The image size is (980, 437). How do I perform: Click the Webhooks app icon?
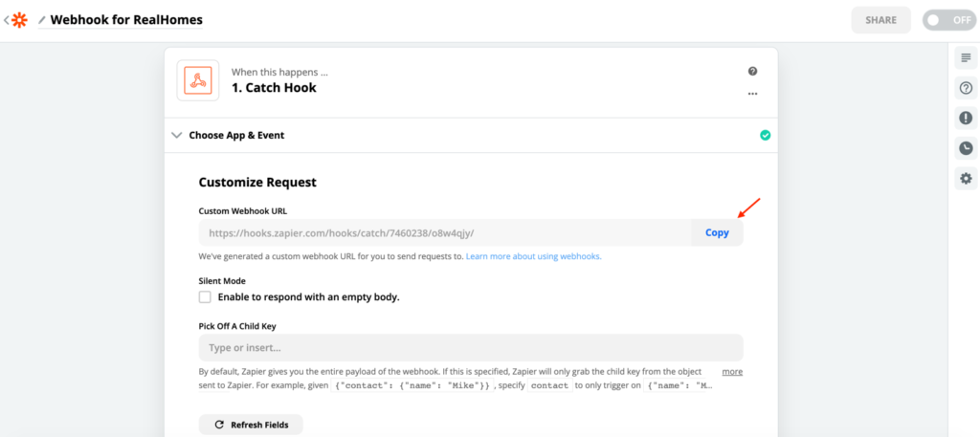tap(198, 80)
